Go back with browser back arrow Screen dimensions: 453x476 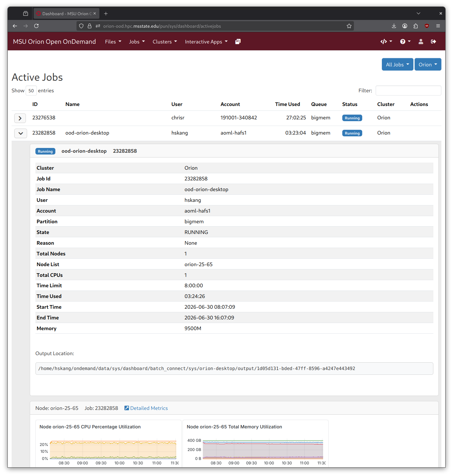pos(15,26)
